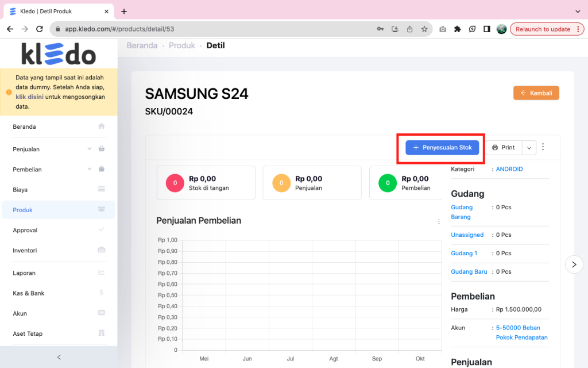Click the install app icon in address bar

tap(395, 29)
